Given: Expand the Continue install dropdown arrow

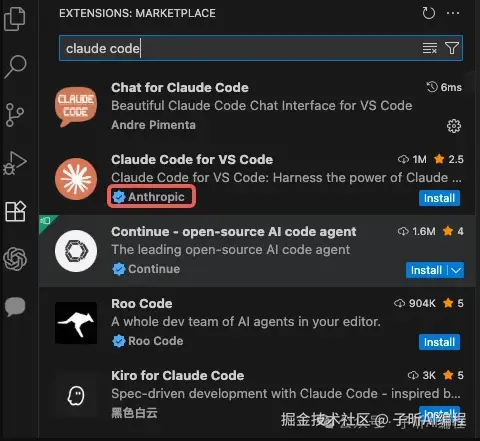Looking at the screenshot, I should click(x=456, y=270).
